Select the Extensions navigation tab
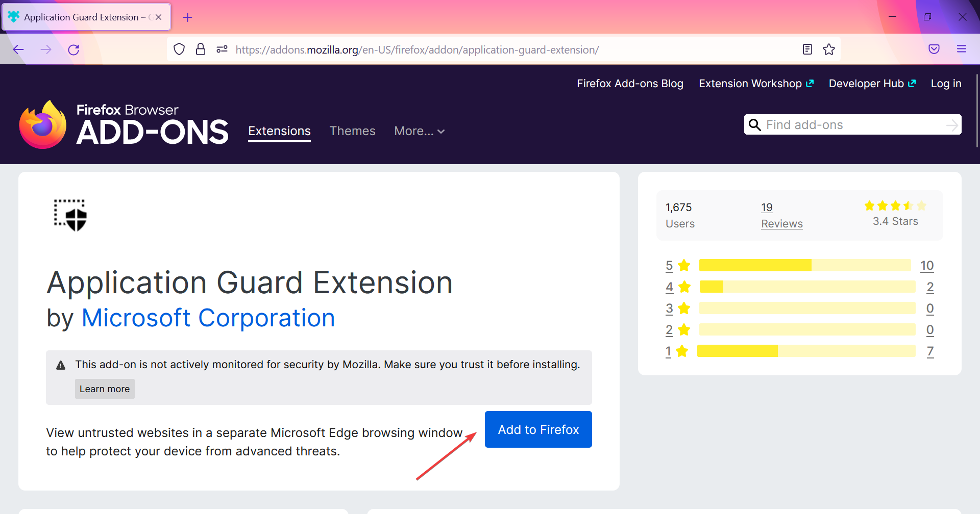This screenshot has height=514, width=980. (279, 131)
